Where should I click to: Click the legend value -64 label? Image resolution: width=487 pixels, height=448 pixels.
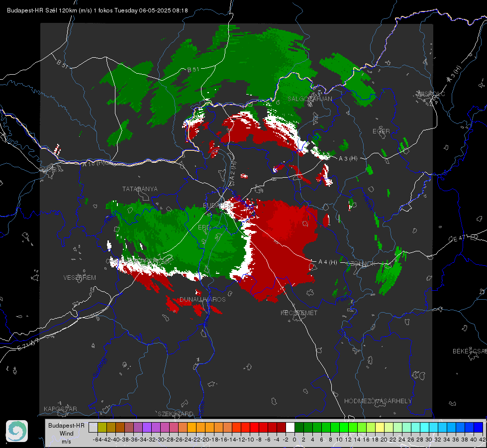(x=97, y=440)
